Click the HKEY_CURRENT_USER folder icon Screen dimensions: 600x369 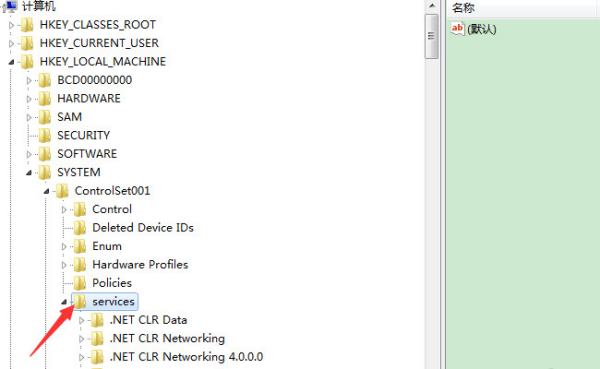pos(27,43)
